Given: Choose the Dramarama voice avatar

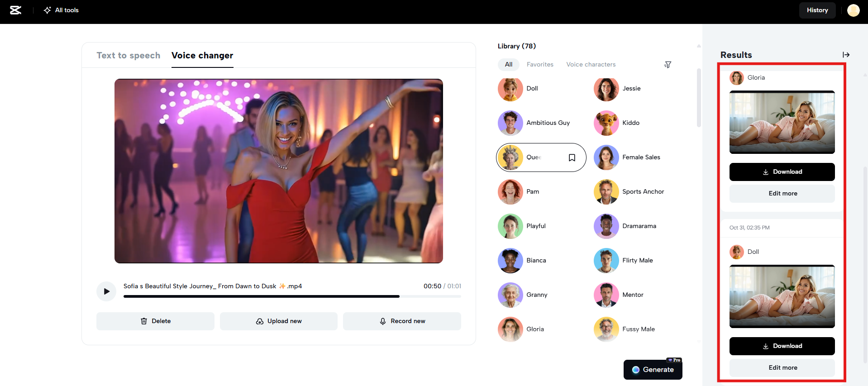Looking at the screenshot, I should click(x=606, y=226).
